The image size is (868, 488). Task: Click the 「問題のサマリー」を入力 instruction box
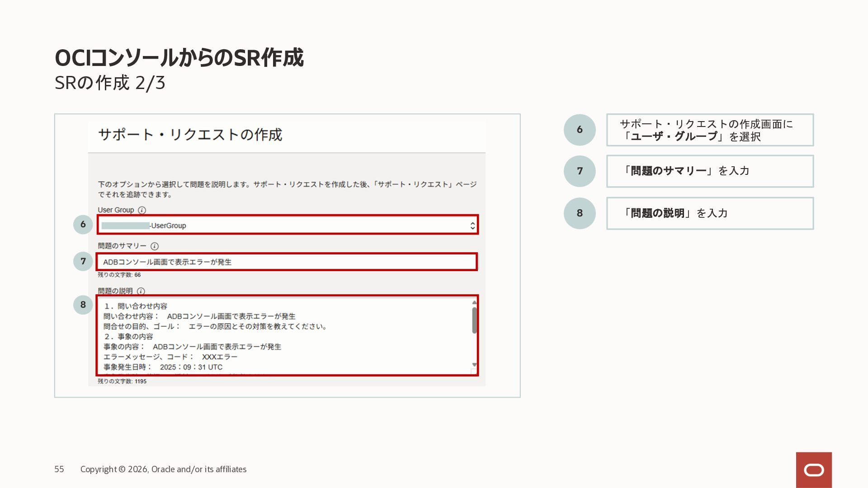point(710,171)
